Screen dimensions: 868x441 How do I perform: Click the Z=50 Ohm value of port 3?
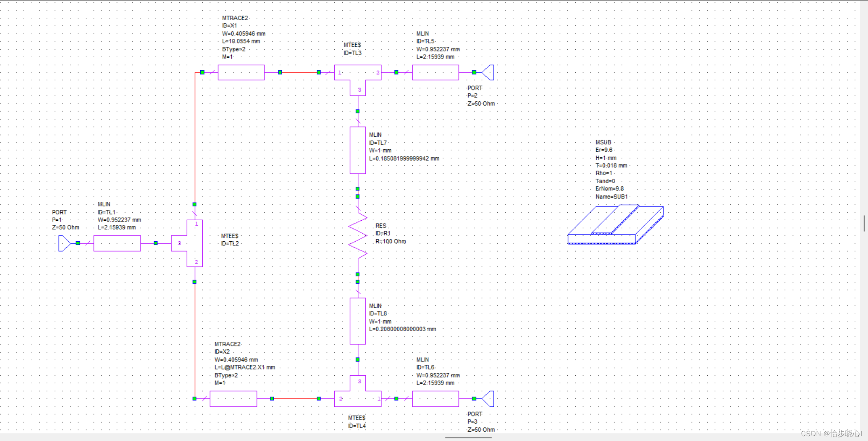[x=481, y=429]
